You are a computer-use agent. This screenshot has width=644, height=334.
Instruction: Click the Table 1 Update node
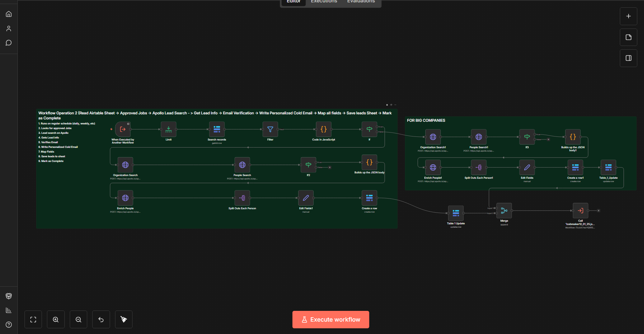point(456,213)
